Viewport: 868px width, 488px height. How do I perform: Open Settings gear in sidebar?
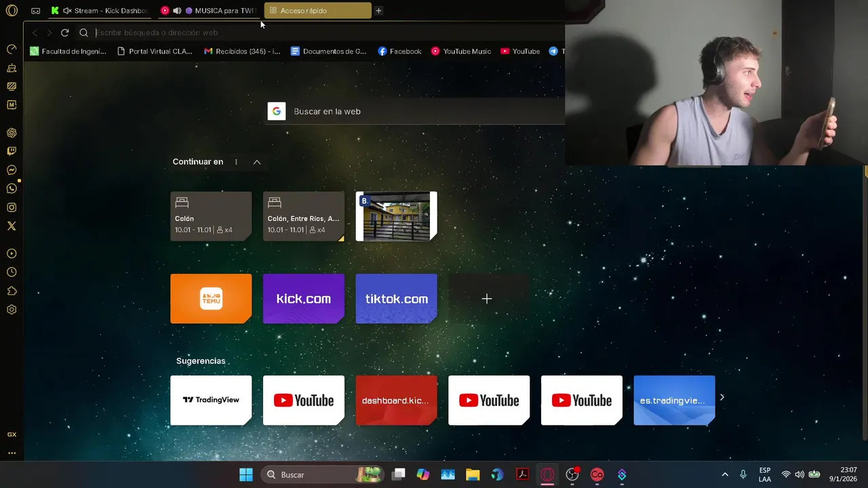(12, 310)
